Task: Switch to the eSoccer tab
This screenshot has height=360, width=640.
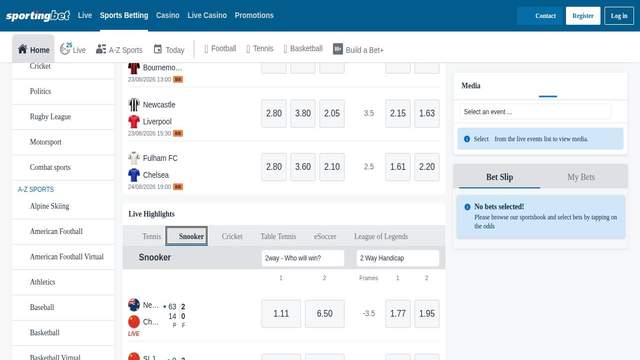Action: tap(325, 236)
